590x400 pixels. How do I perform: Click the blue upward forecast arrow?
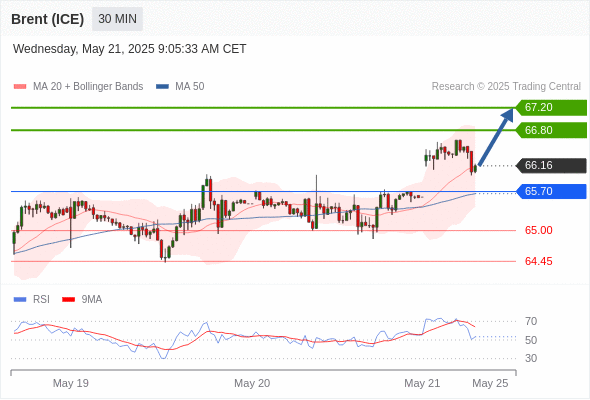pos(497,136)
